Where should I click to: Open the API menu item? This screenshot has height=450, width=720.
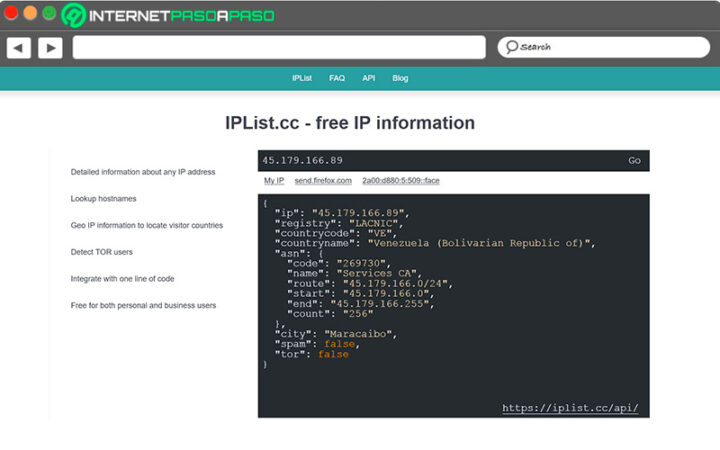368,78
